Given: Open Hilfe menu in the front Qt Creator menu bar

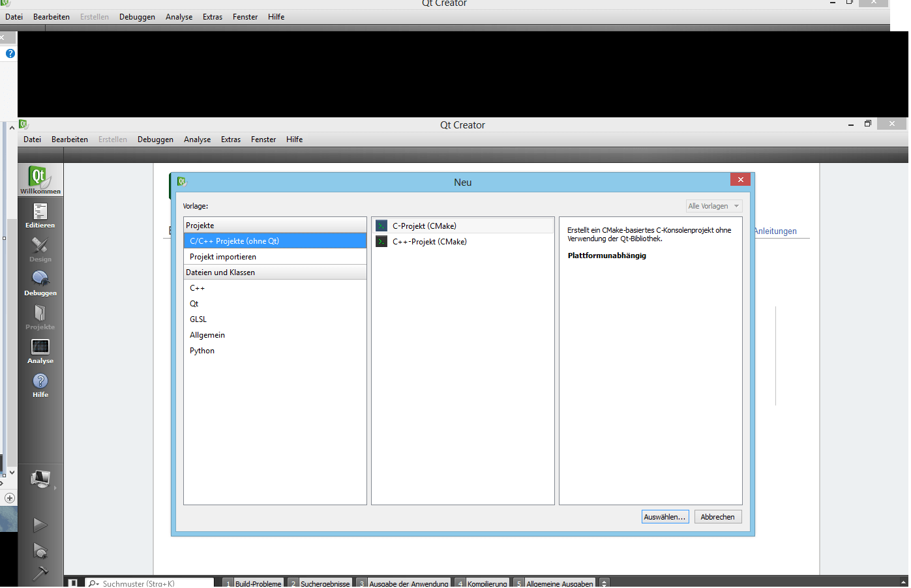Looking at the screenshot, I should coord(294,140).
